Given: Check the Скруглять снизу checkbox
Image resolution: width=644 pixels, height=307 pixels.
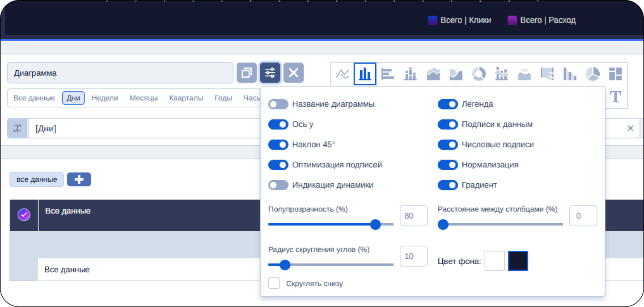Looking at the screenshot, I should (274, 283).
